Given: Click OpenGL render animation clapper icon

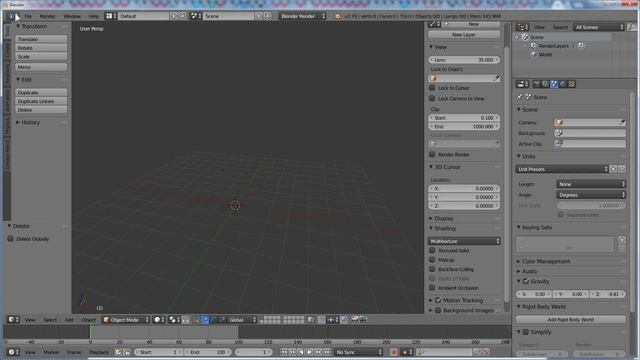Looking at the screenshot, I should pos(362,320).
